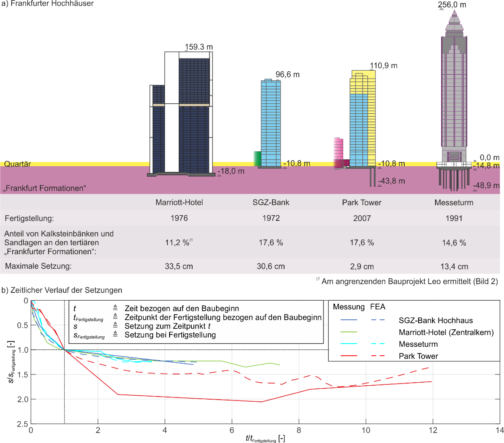Click the settlement value '30,6 cm'
This screenshot has height=443, width=504.
(x=271, y=266)
